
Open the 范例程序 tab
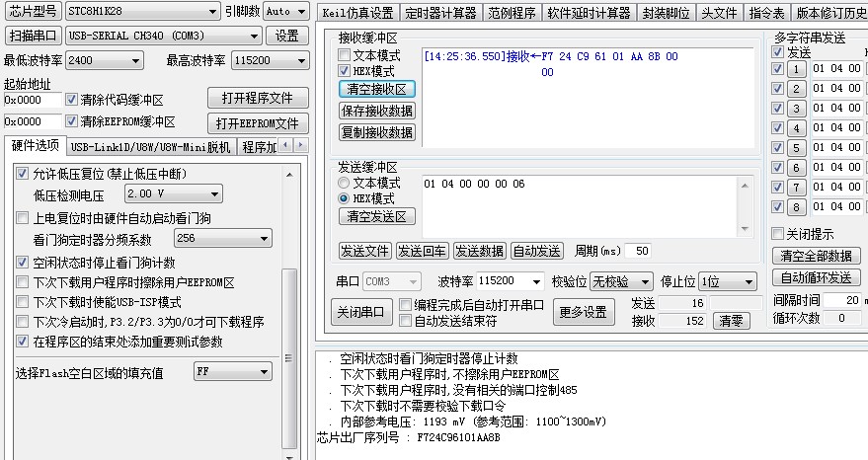point(513,13)
